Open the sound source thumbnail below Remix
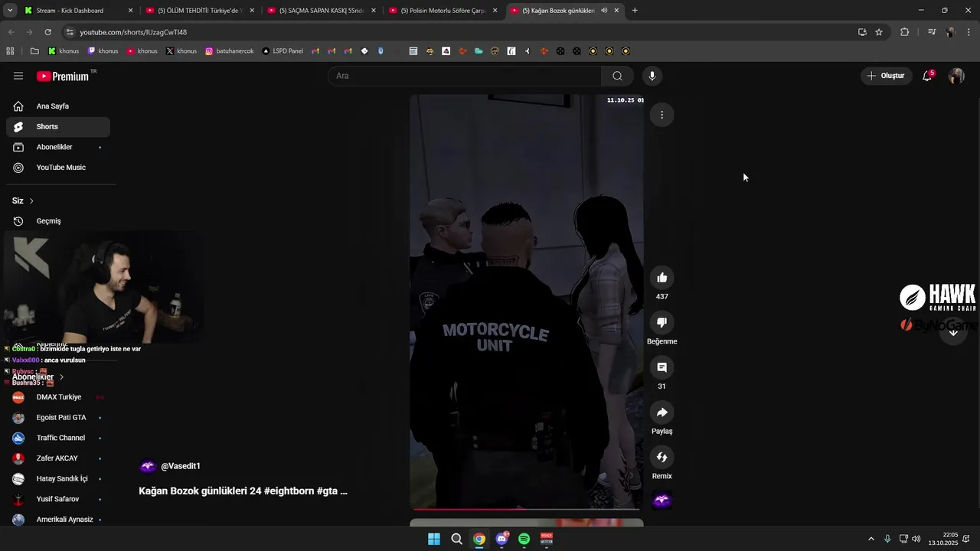The height and width of the screenshot is (551, 980). click(661, 500)
